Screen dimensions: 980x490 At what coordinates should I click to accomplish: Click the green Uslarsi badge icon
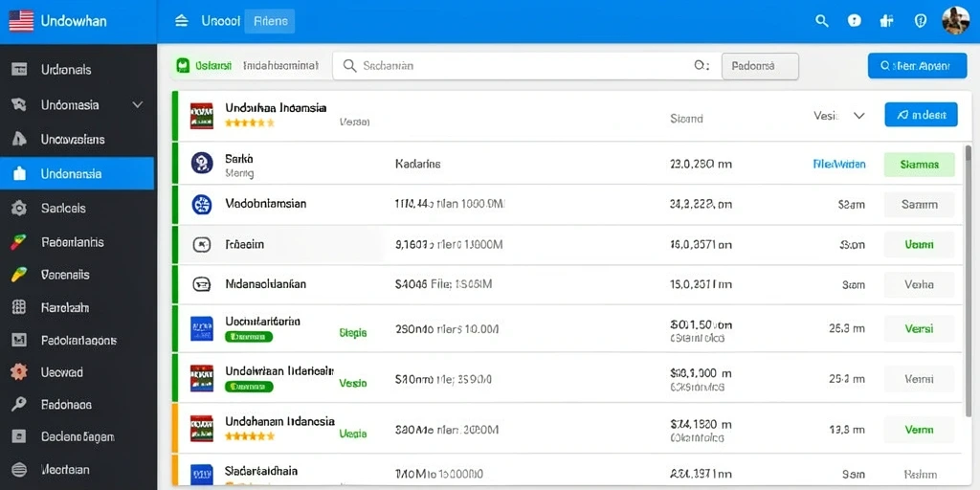click(183, 65)
